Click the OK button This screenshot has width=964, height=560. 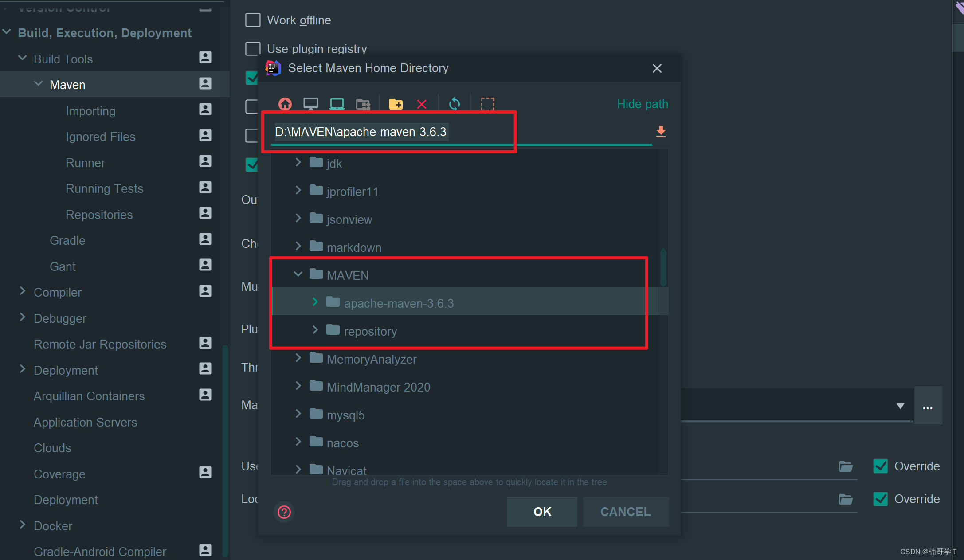point(542,512)
